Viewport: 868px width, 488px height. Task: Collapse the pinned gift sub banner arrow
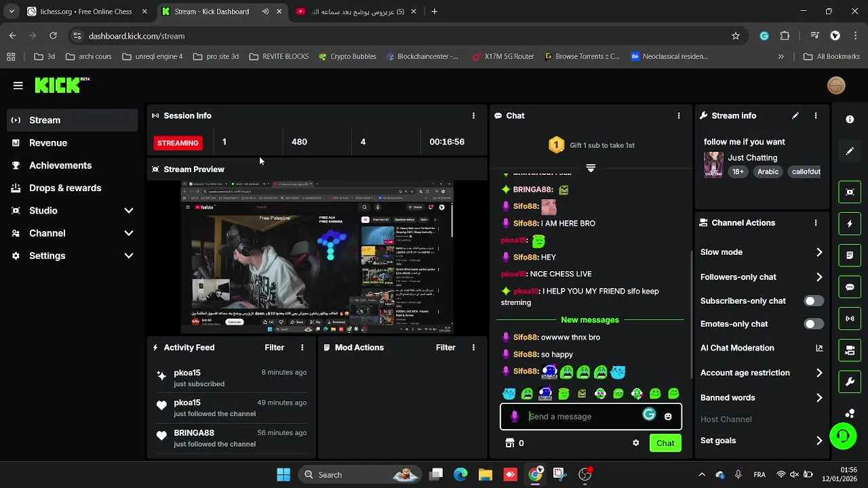pyautogui.click(x=591, y=168)
